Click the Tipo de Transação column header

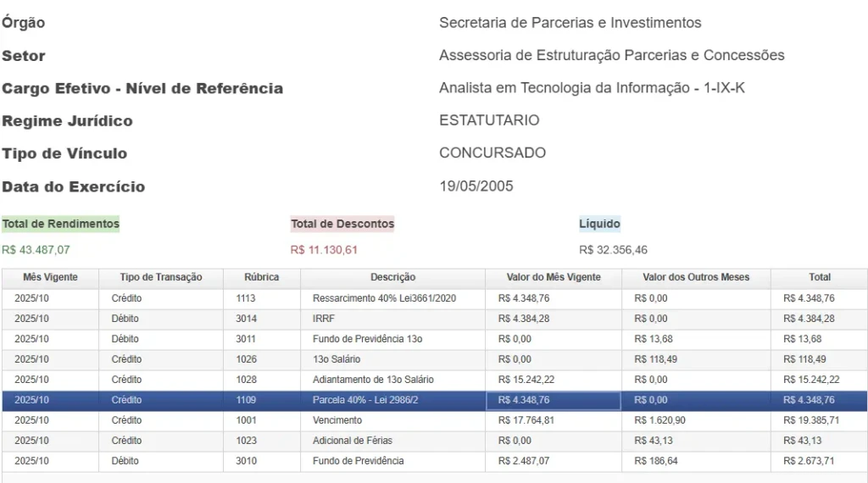[x=161, y=277]
